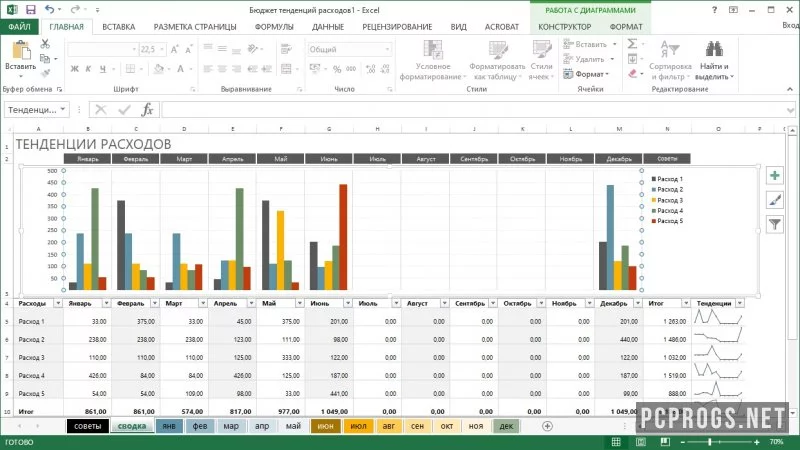Screen dimensions: 800x450
Task: Click the Insert Function fx icon
Action: coord(147,109)
